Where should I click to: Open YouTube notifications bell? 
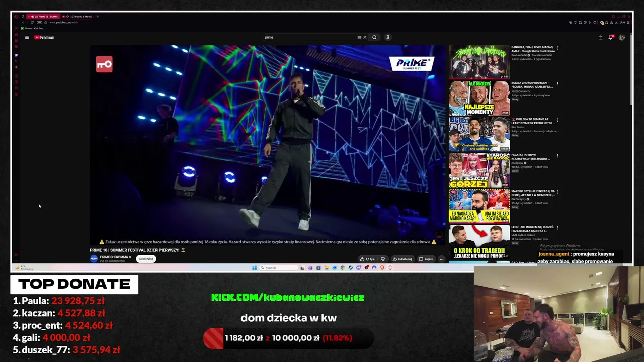click(611, 37)
